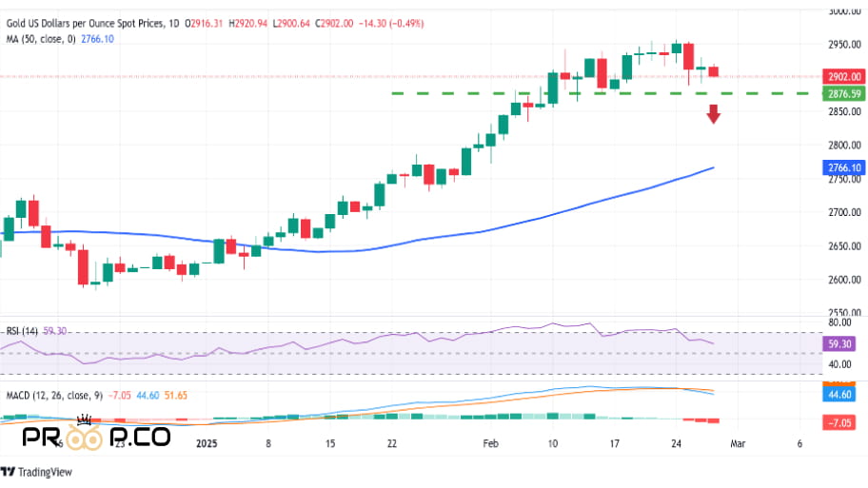
Task: Click the red down arrow marker
Action: 713,115
